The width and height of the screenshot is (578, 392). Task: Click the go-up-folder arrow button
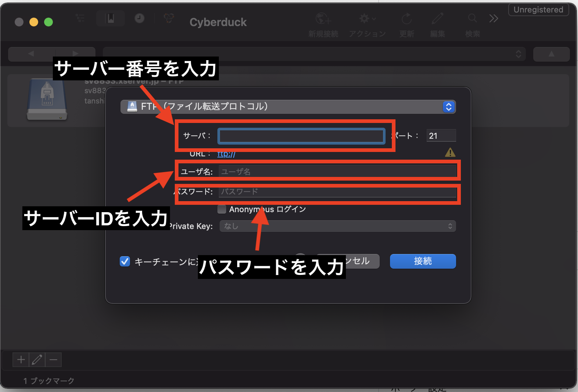coord(552,54)
